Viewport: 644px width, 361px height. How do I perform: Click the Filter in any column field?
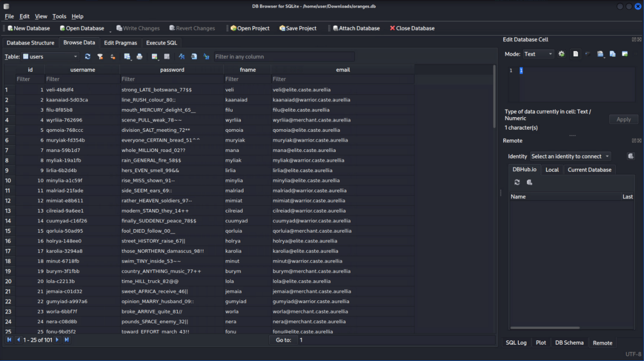click(x=284, y=57)
